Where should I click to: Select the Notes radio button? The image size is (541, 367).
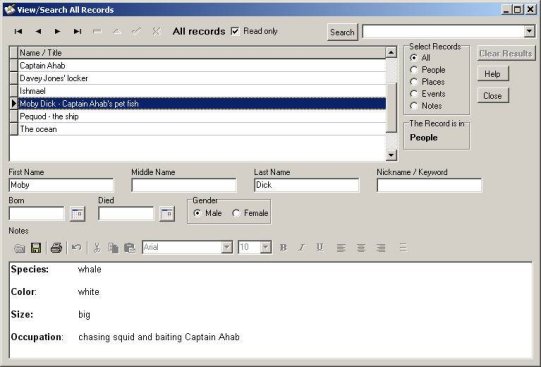pos(414,106)
